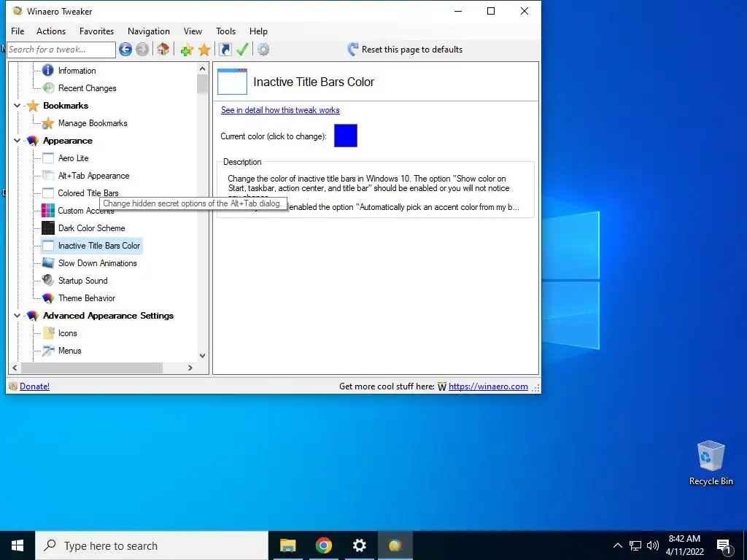Click 'Reset this page to defaults' button

pos(405,50)
